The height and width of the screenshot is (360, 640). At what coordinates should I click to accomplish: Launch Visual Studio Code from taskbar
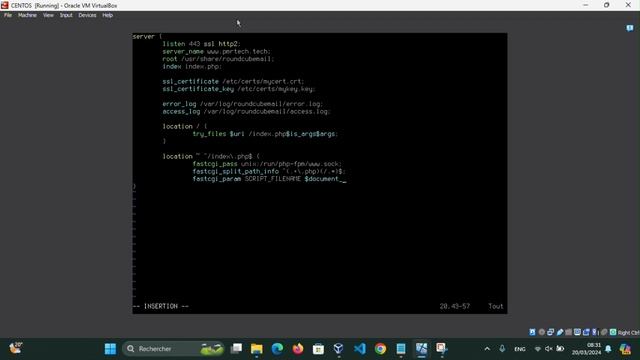click(x=360, y=349)
